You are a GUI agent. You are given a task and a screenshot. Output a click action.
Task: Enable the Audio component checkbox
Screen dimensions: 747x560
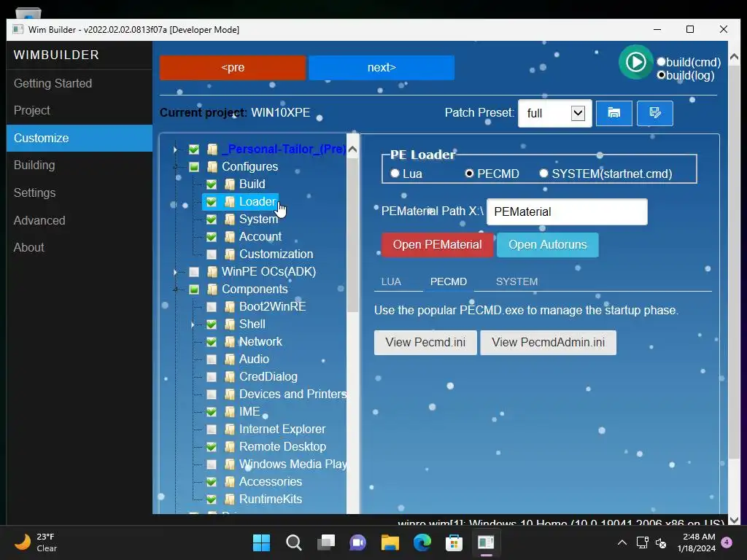click(212, 359)
